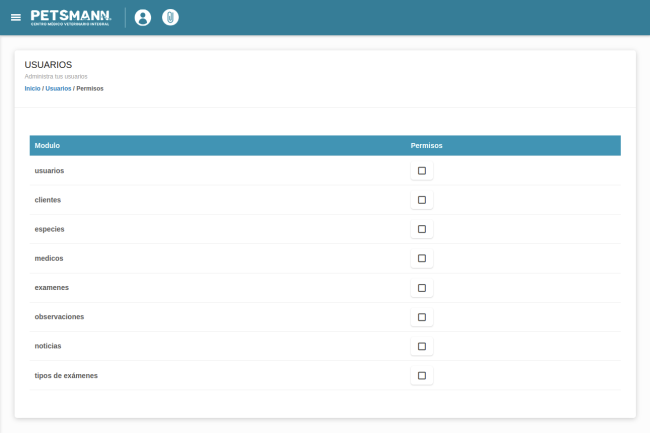
Task: Tick the medicos permission checkbox
Action: point(421,258)
